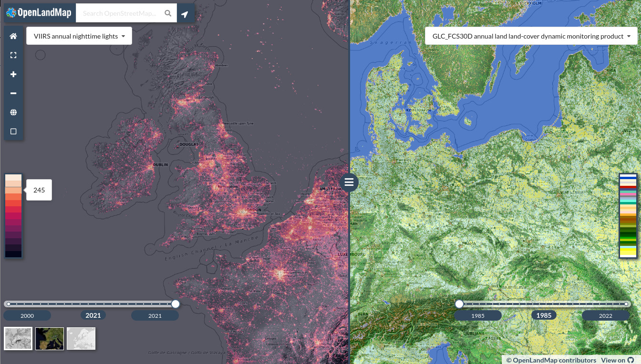Viewport: 641px width, 364px height.
Task: Click the 2022 year label on right timeline
Action: pyautogui.click(x=605, y=315)
